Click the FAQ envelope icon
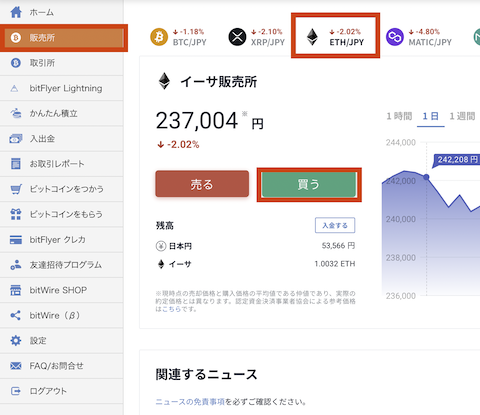The image size is (480, 415). (x=16, y=366)
